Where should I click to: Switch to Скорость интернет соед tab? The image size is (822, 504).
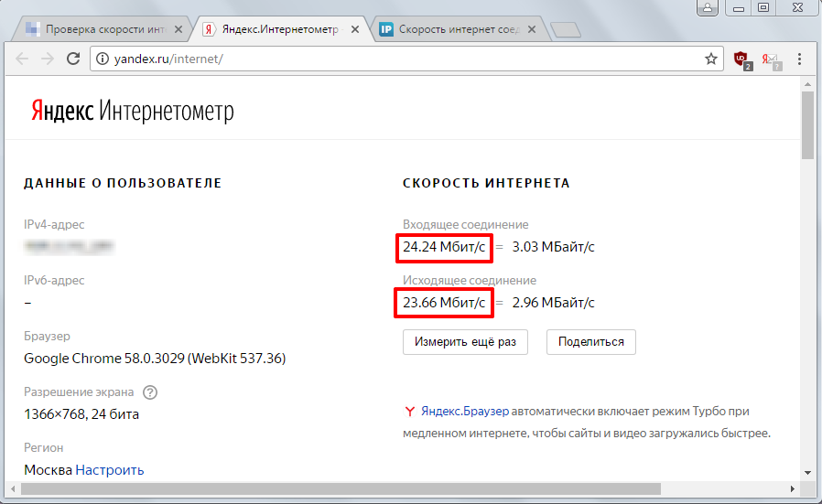pyautogui.click(x=459, y=29)
